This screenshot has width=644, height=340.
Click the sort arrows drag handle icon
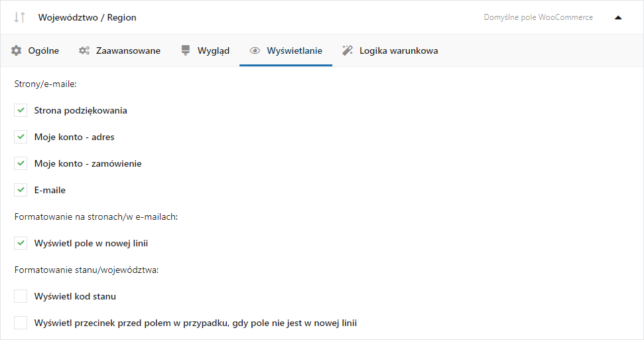click(19, 17)
